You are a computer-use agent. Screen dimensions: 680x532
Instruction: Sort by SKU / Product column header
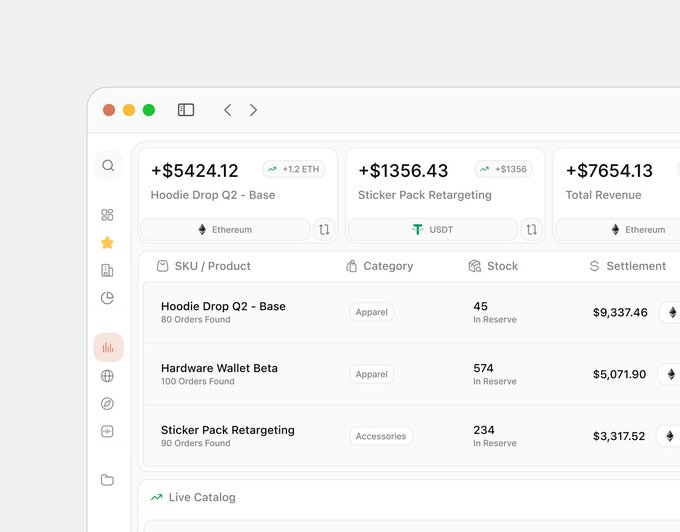pyautogui.click(x=203, y=266)
